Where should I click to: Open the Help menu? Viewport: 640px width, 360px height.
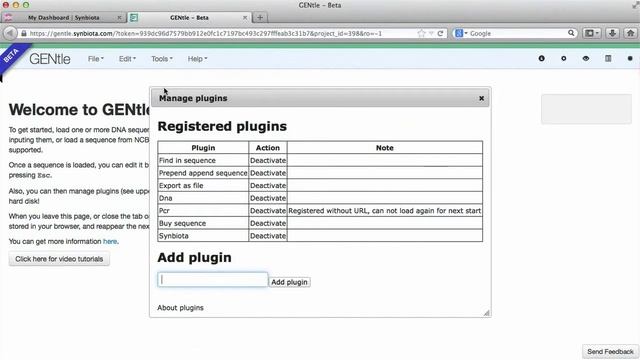[x=197, y=59]
